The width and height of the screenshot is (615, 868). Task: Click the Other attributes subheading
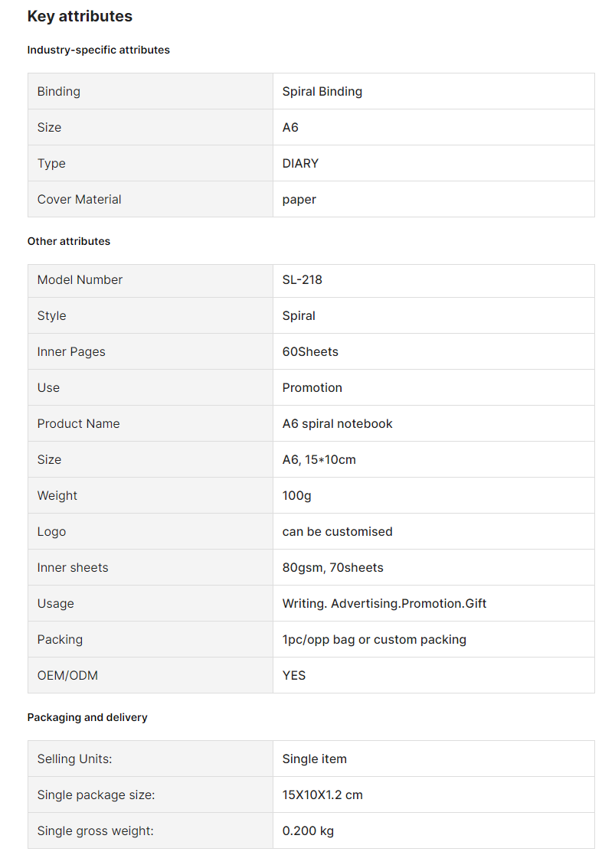69,241
